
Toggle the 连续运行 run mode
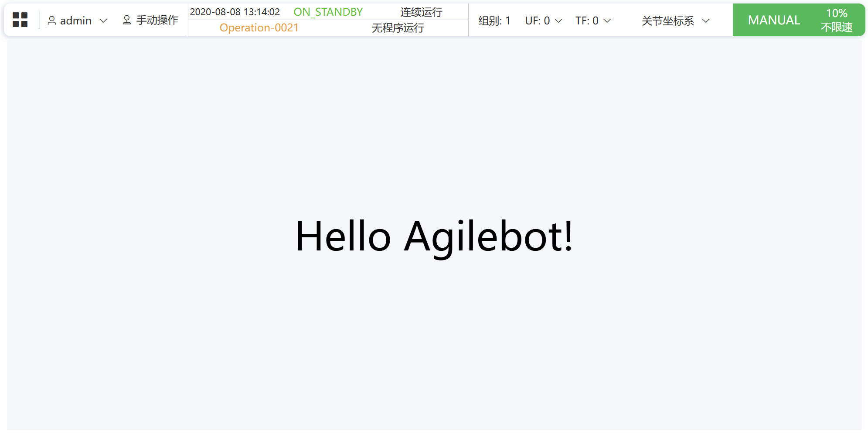421,12
